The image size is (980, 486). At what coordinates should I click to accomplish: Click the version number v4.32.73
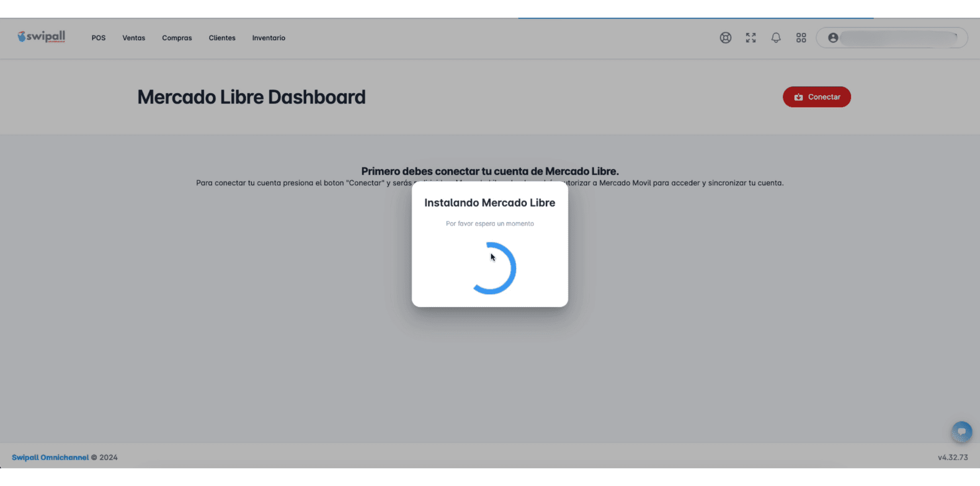click(x=952, y=457)
